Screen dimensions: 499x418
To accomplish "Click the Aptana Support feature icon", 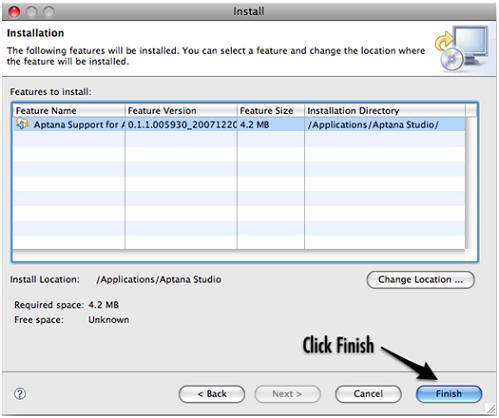I will pyautogui.click(x=23, y=124).
